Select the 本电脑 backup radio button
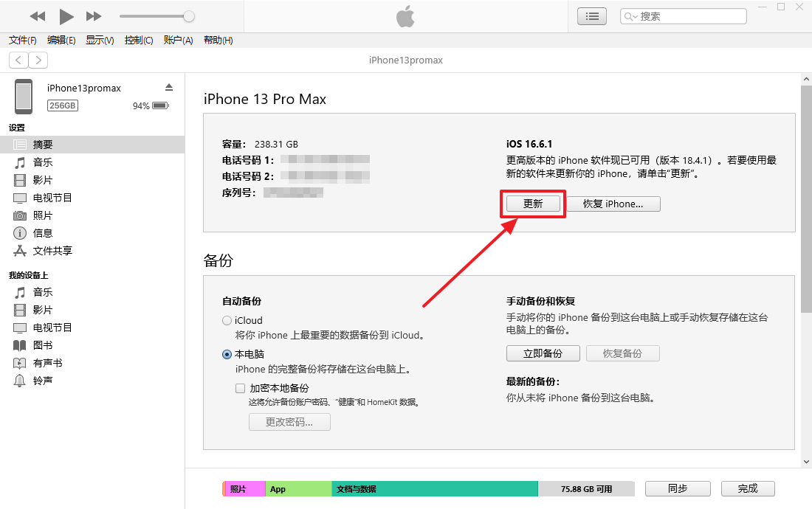The width and height of the screenshot is (812, 509). tap(227, 354)
